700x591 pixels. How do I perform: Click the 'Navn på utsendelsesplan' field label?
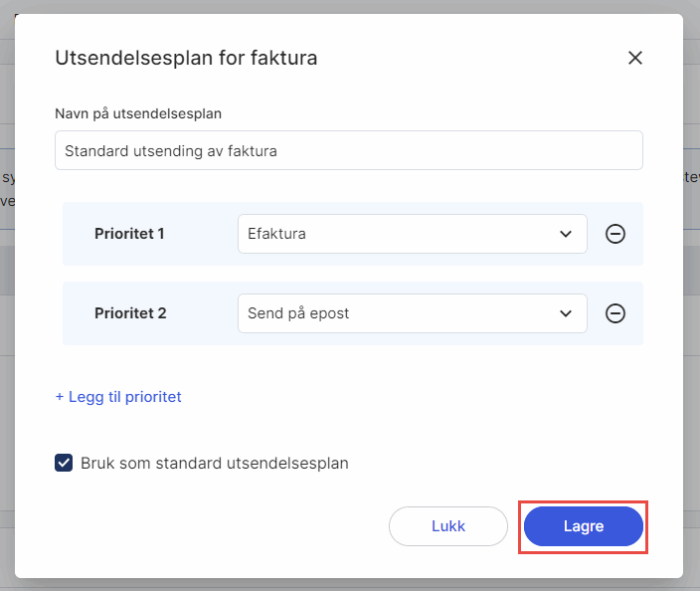click(x=138, y=113)
